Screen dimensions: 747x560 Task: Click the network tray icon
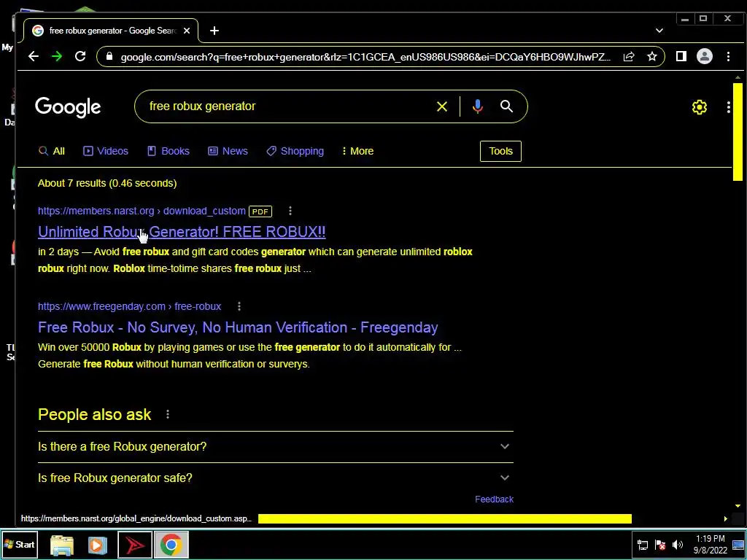tap(643, 545)
